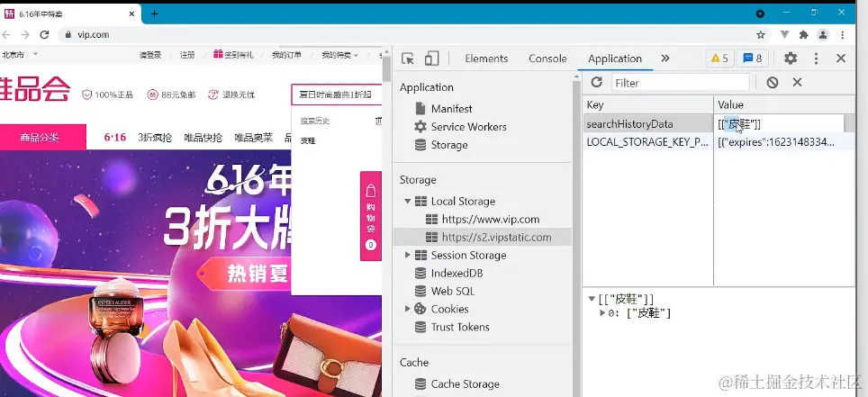The width and height of the screenshot is (868, 397).
Task: Open the 购物袋 shopping bag button
Action: tap(371, 216)
